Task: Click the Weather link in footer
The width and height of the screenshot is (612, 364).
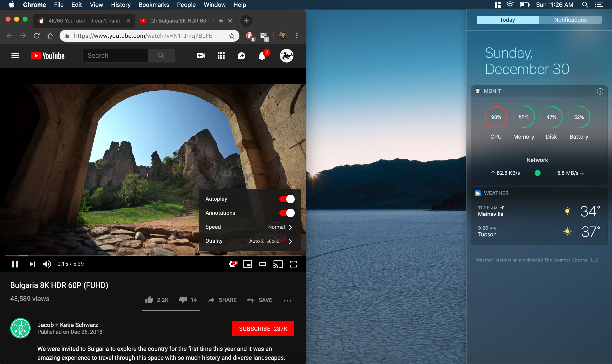Action: (x=484, y=260)
